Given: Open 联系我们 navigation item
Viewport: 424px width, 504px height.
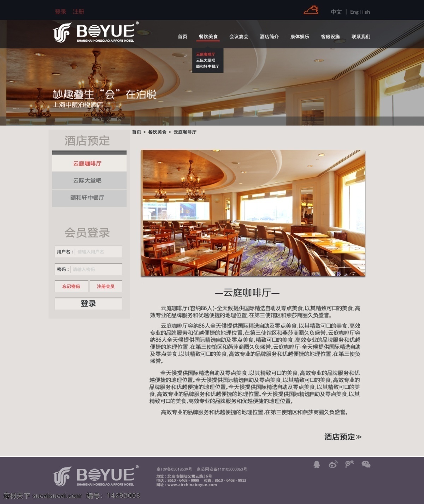Looking at the screenshot, I should 361,36.
